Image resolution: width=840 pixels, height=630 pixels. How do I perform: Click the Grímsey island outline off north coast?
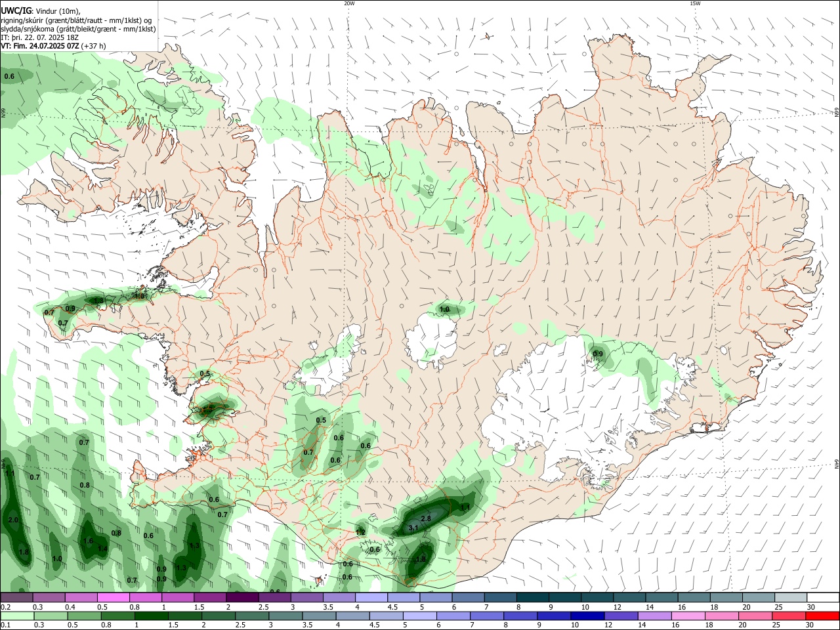click(487, 37)
